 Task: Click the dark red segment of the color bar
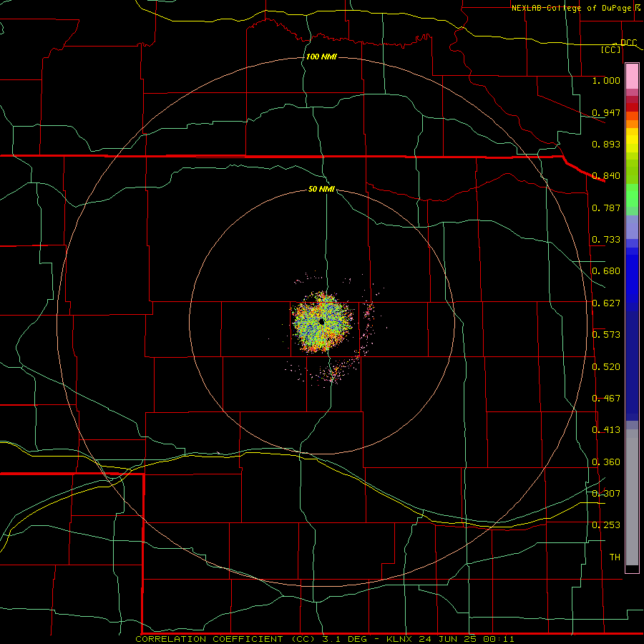[x=632, y=107]
